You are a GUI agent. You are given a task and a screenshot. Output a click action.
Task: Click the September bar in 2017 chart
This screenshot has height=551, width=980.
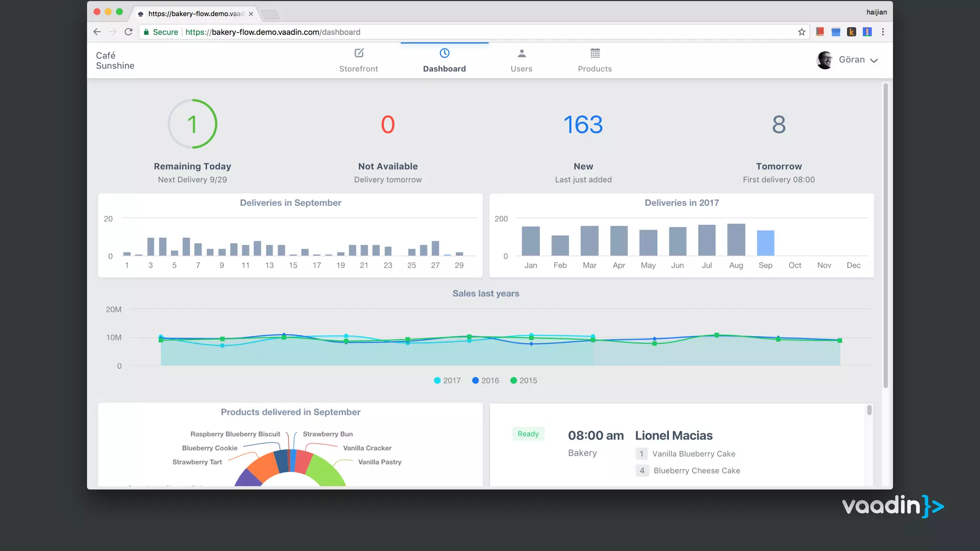pyautogui.click(x=765, y=243)
